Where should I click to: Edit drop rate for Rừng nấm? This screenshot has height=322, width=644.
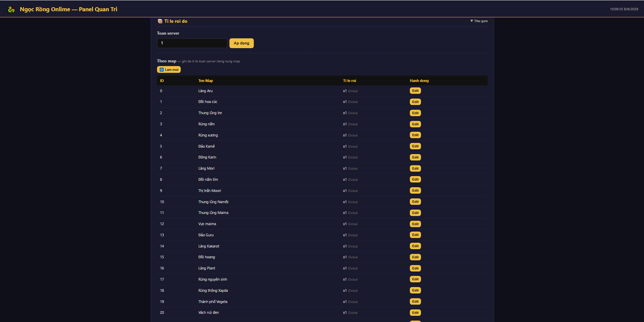click(x=415, y=124)
